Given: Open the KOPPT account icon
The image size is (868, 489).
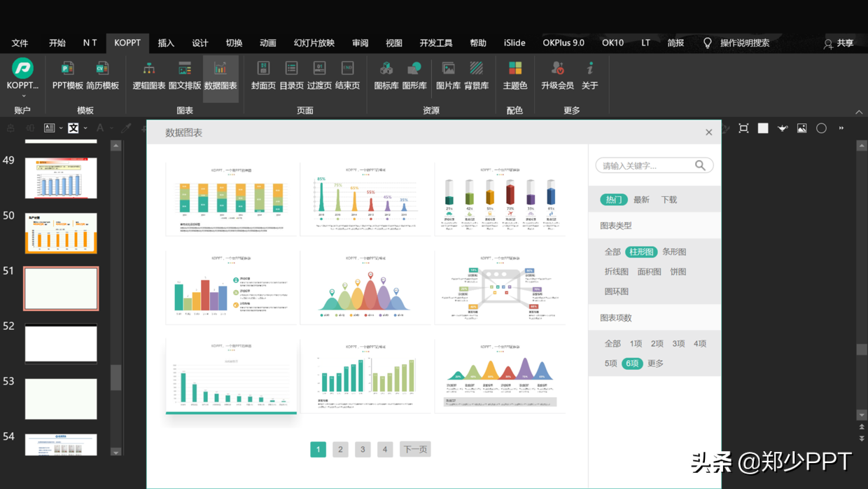Looking at the screenshot, I should (x=22, y=68).
